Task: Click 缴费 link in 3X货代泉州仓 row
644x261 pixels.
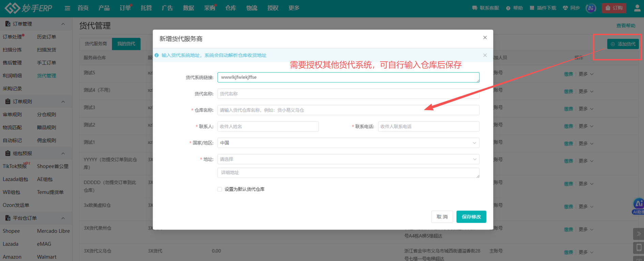Action: click(568, 230)
